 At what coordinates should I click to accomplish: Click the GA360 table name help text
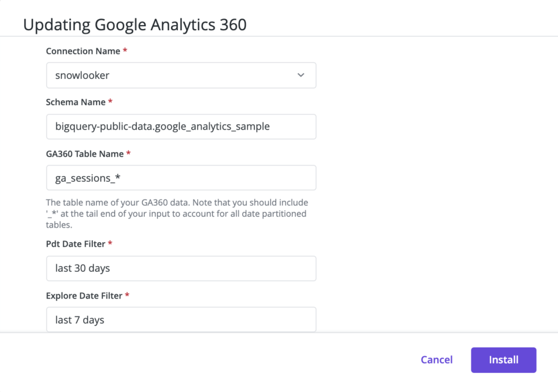coord(177,214)
